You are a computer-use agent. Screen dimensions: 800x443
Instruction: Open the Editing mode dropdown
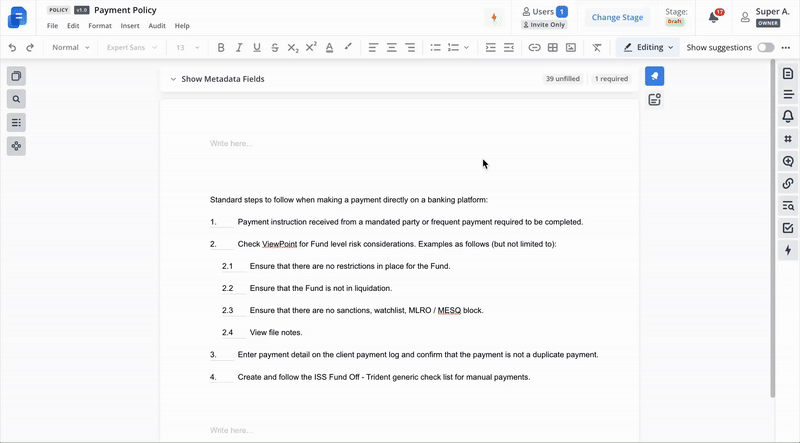(648, 47)
